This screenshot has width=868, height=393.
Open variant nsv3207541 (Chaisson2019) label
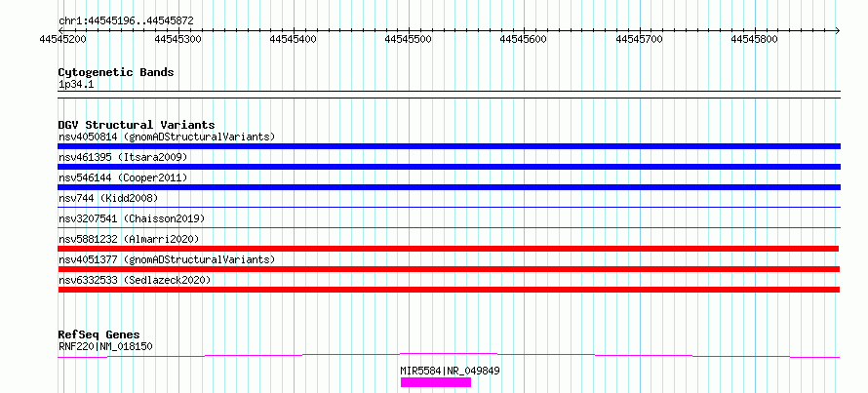pyautogui.click(x=132, y=218)
